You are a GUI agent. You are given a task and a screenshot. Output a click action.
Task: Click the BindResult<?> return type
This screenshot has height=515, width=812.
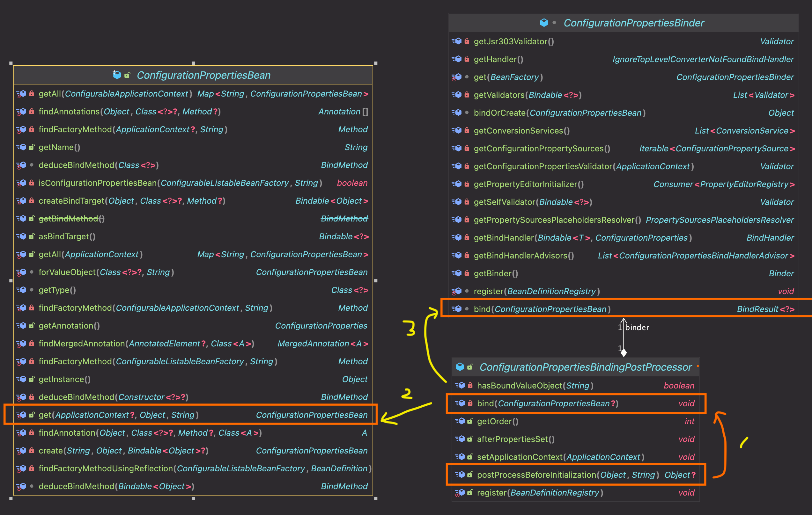tap(765, 309)
